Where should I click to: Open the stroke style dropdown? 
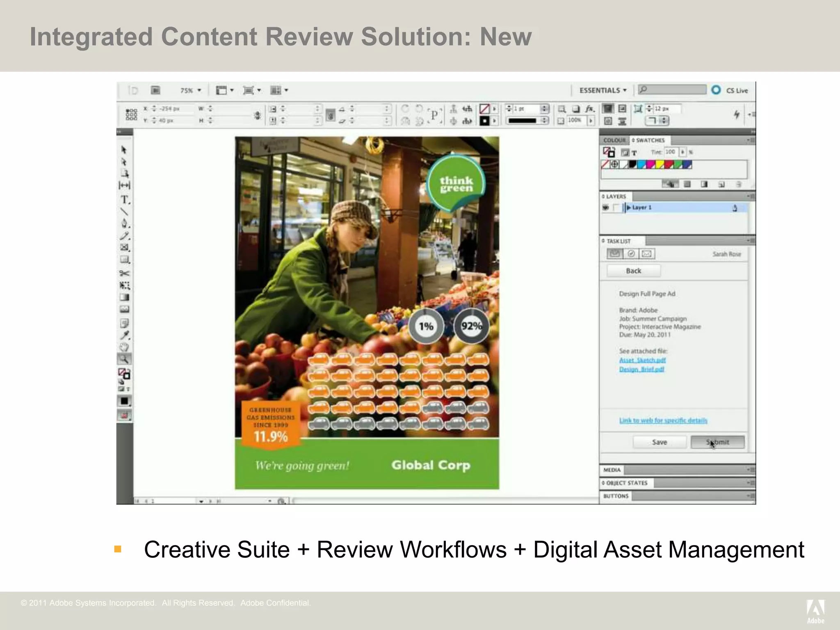click(545, 120)
